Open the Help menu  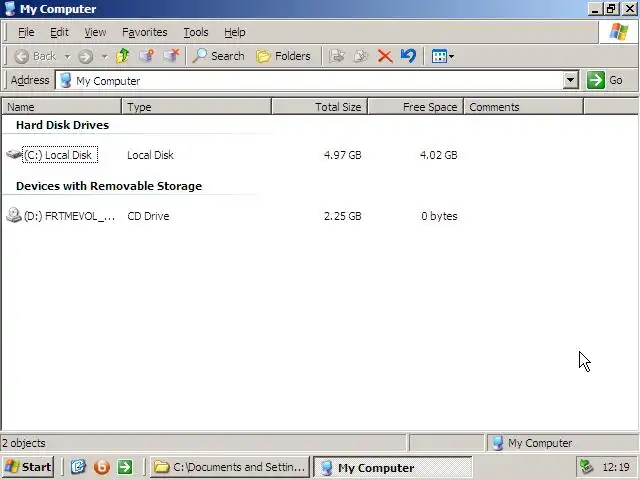[x=235, y=32]
